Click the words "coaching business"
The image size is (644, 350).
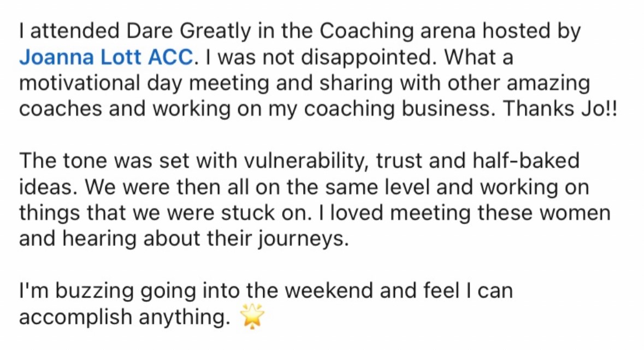(407, 109)
